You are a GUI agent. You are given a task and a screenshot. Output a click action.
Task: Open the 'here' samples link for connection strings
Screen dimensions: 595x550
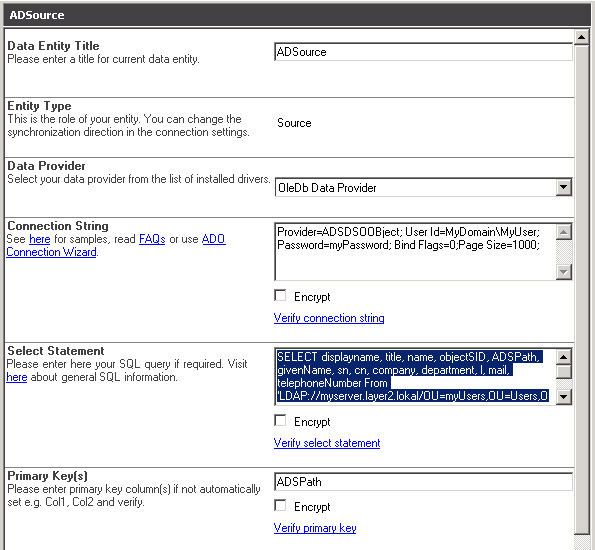(39, 239)
